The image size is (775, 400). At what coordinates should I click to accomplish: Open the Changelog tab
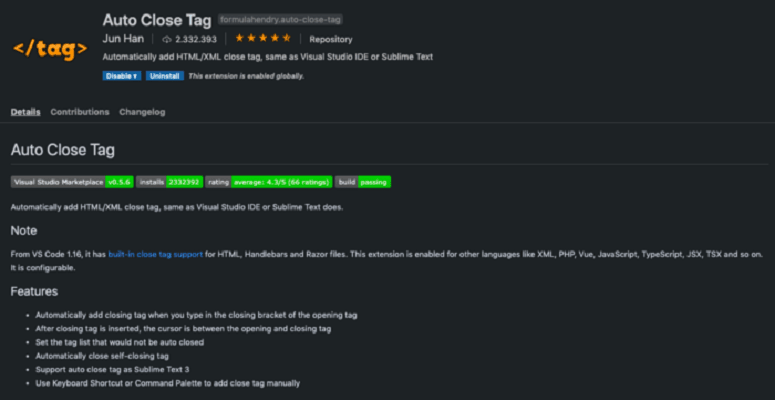coord(142,112)
